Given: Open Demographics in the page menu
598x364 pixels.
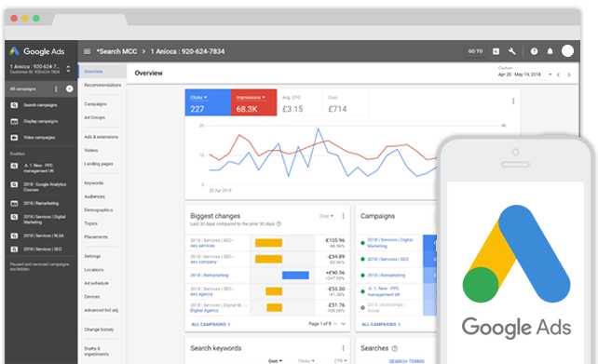Looking at the screenshot, I should coord(99,210).
